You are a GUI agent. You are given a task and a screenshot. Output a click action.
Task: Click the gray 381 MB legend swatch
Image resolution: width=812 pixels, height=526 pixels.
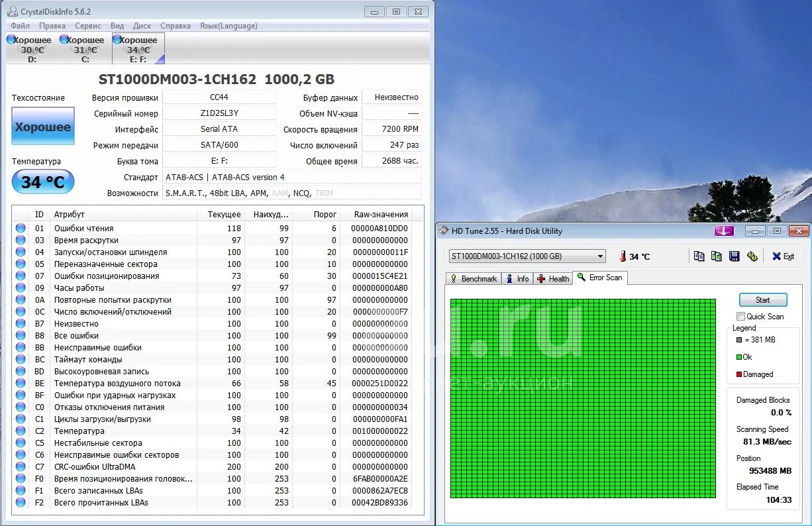click(x=739, y=340)
